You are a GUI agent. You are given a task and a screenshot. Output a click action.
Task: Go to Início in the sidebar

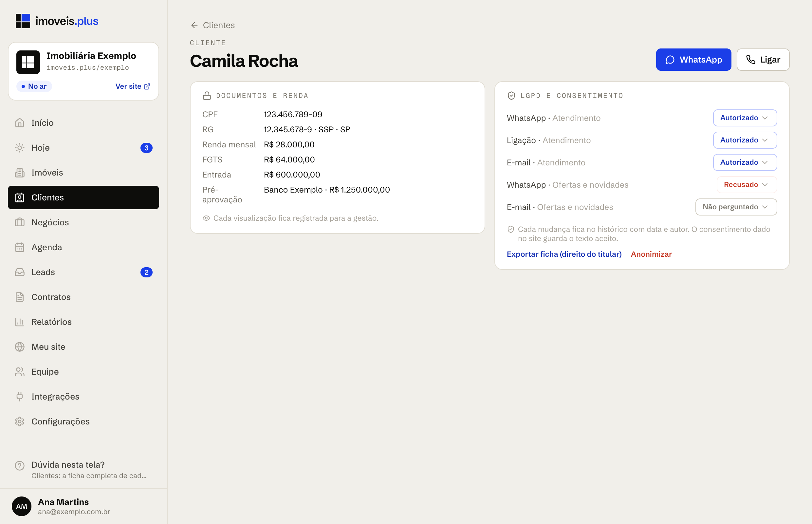83,123
